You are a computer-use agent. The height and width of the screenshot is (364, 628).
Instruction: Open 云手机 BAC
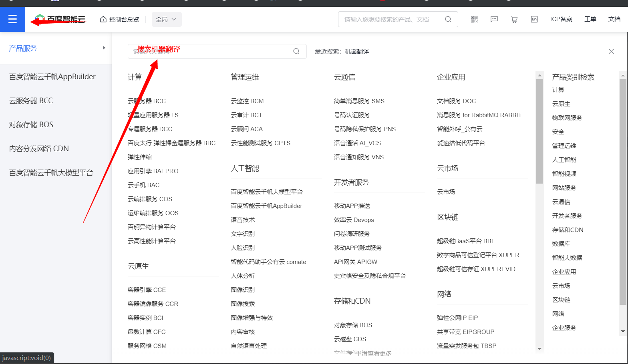click(143, 185)
